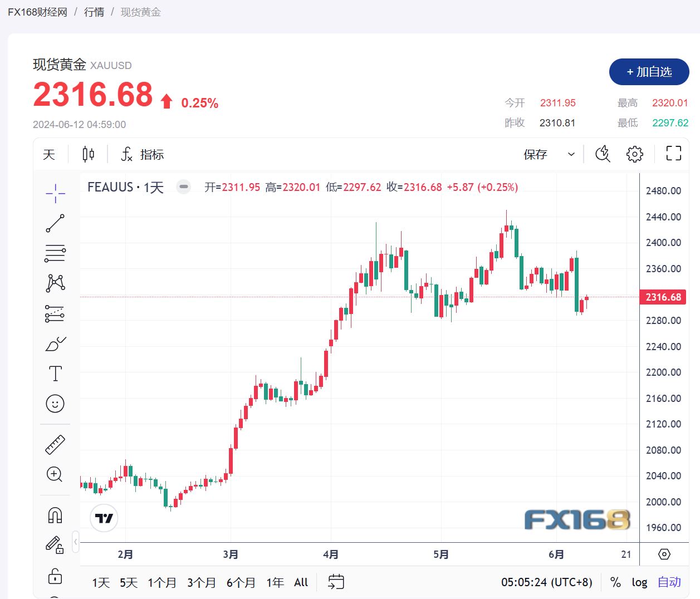Select the measure ruler tool
700x599 pixels.
click(55, 444)
